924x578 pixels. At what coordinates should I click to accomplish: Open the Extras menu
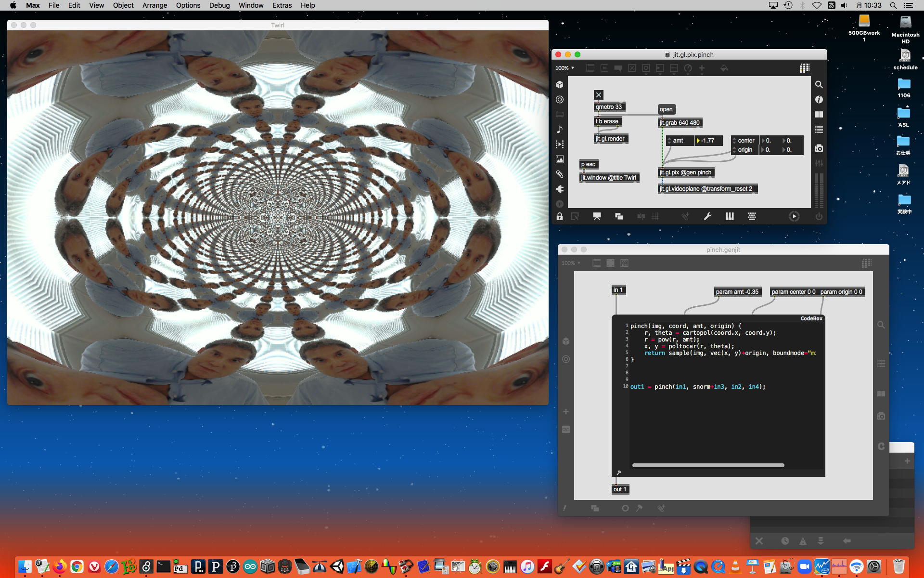click(282, 5)
